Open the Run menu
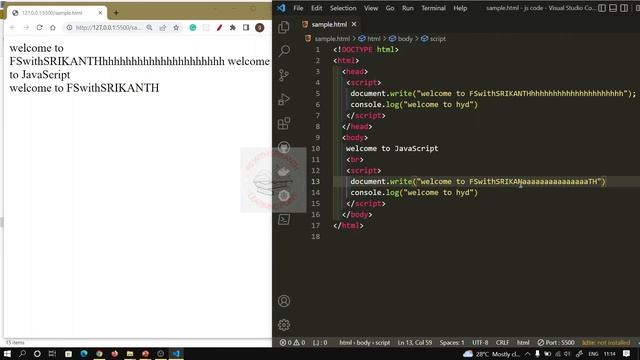Image resolution: width=640 pixels, height=360 pixels. coord(408,8)
